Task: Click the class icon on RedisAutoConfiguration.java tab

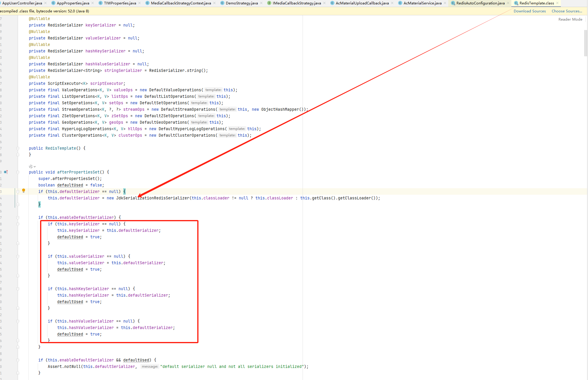Action: 453,3
